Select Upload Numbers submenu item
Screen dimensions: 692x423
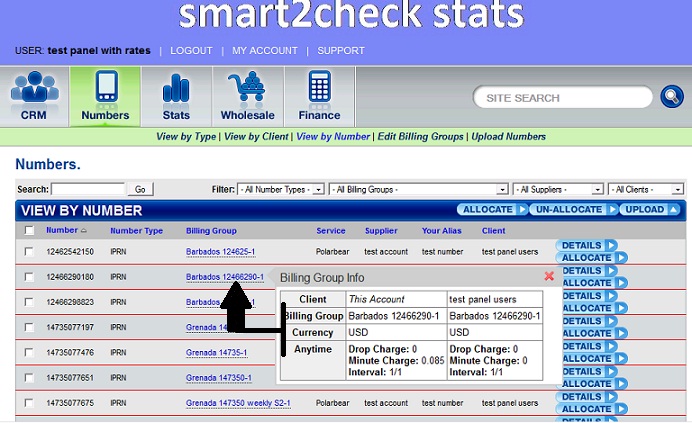point(508,136)
